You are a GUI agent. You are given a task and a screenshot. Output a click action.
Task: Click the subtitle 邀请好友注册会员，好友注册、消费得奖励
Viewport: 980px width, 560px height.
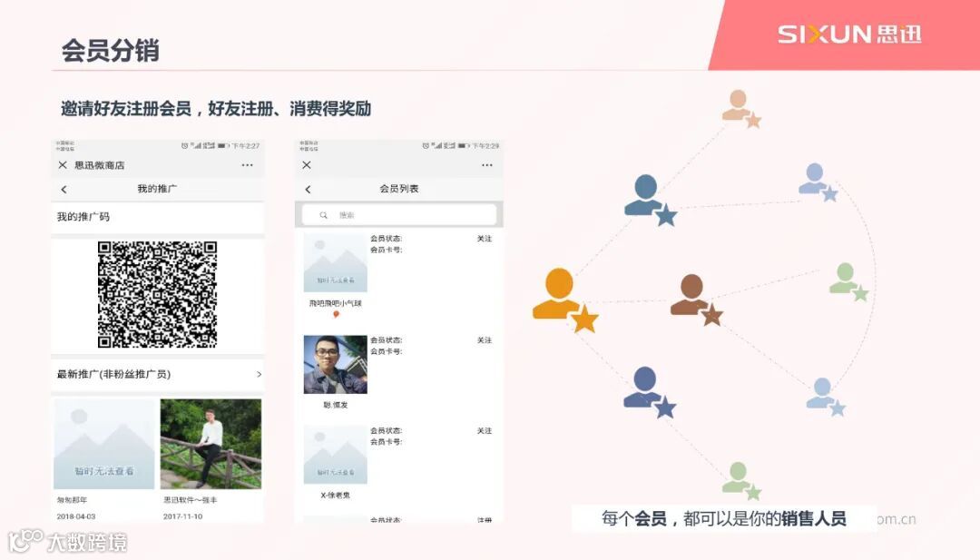(x=216, y=109)
